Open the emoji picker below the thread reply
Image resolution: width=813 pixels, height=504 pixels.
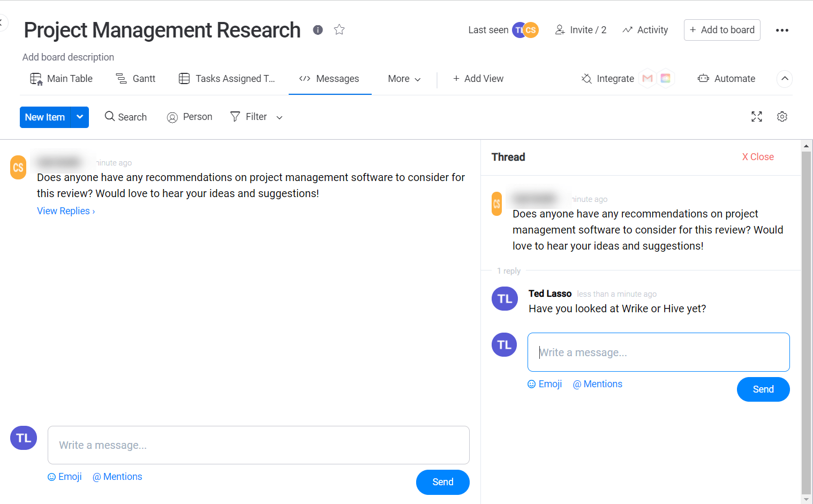tap(544, 384)
